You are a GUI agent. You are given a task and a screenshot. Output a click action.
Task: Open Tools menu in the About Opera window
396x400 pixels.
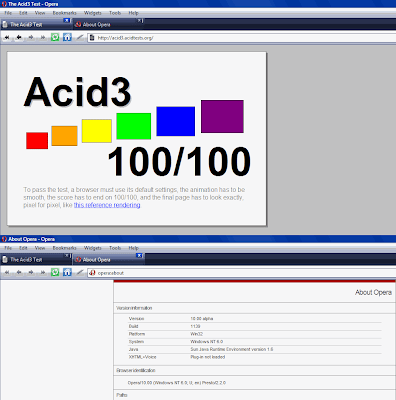pyautogui.click(x=115, y=248)
